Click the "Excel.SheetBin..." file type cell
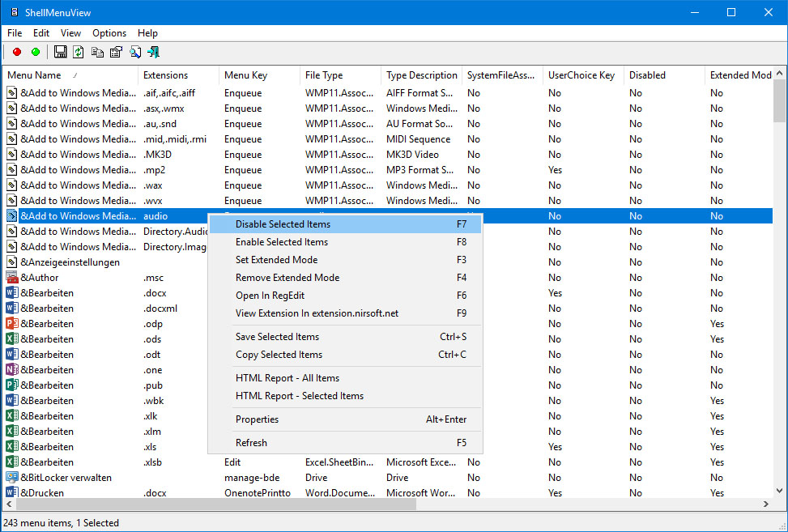The width and height of the screenshot is (788, 532). (339, 462)
